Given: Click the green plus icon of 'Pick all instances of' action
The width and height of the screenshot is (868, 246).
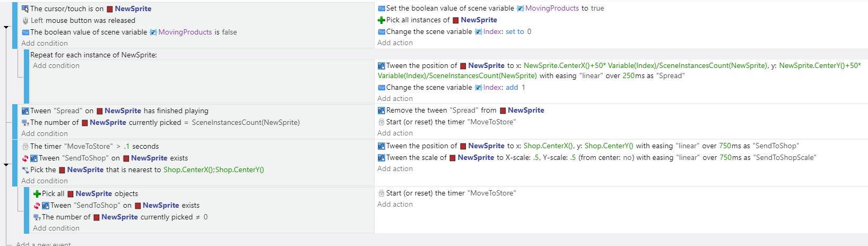Looking at the screenshot, I should [381, 20].
